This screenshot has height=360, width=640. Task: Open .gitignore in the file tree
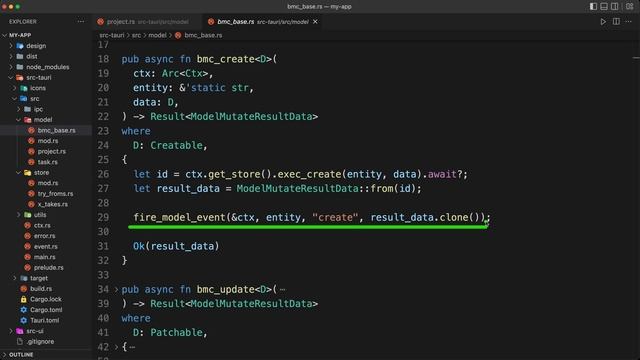click(40, 342)
